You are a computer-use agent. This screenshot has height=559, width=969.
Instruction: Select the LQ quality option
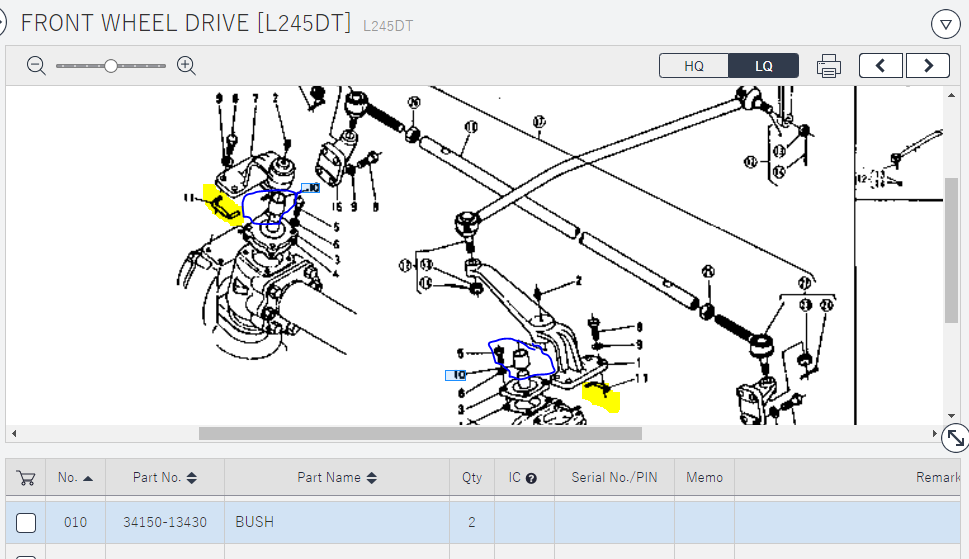click(764, 66)
